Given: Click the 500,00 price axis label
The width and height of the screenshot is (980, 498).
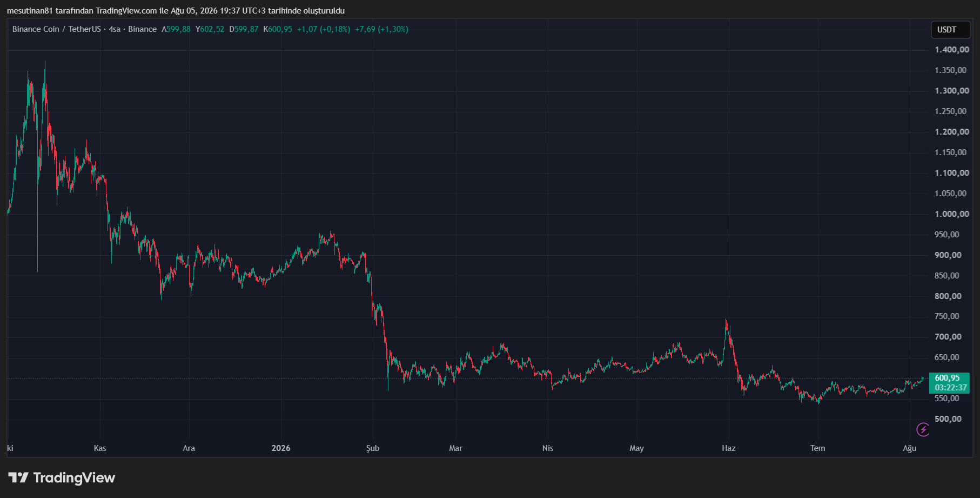Looking at the screenshot, I should click(x=948, y=419).
